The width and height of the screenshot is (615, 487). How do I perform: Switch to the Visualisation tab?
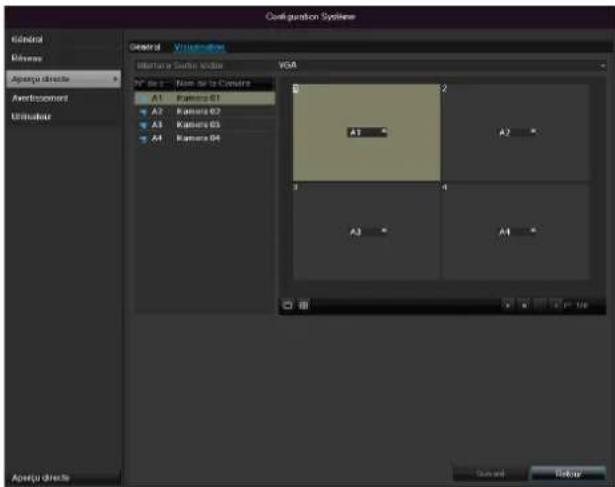[x=200, y=47]
